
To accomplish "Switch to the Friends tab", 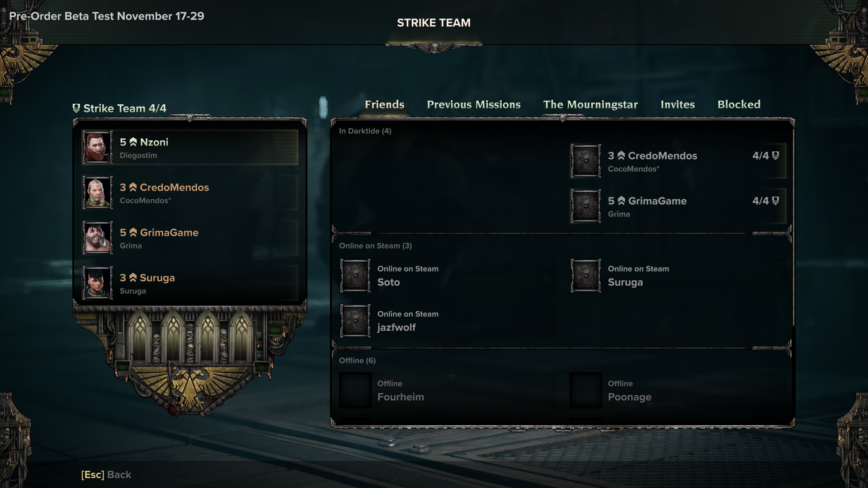I will [384, 104].
